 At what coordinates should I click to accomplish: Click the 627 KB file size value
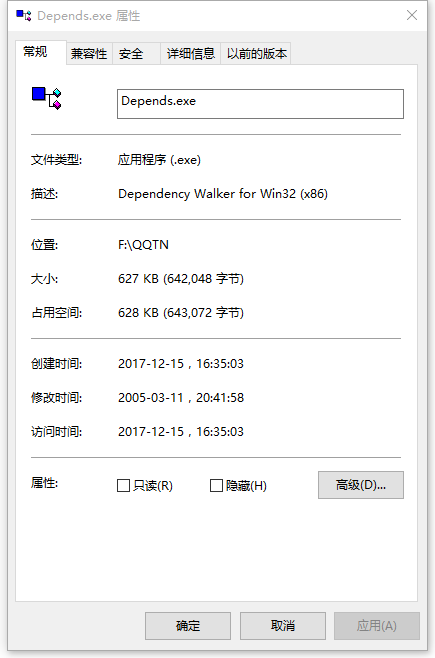181,279
